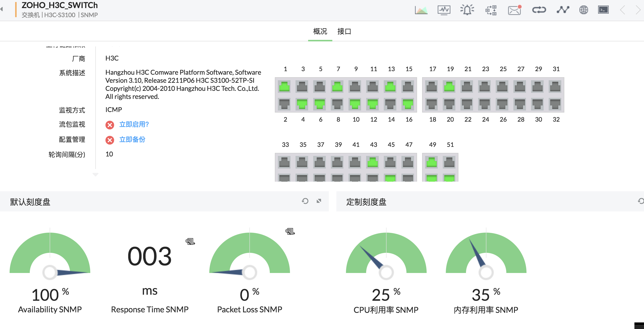Viewport: 644px width, 329px height.
Task: Select switch port 4
Action: (302, 104)
